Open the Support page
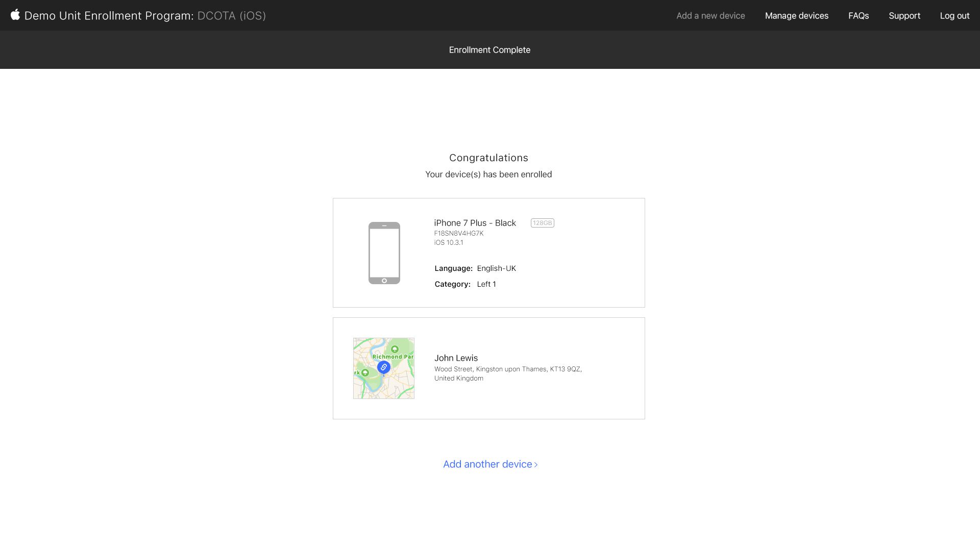This screenshot has height=551, width=980. point(904,16)
